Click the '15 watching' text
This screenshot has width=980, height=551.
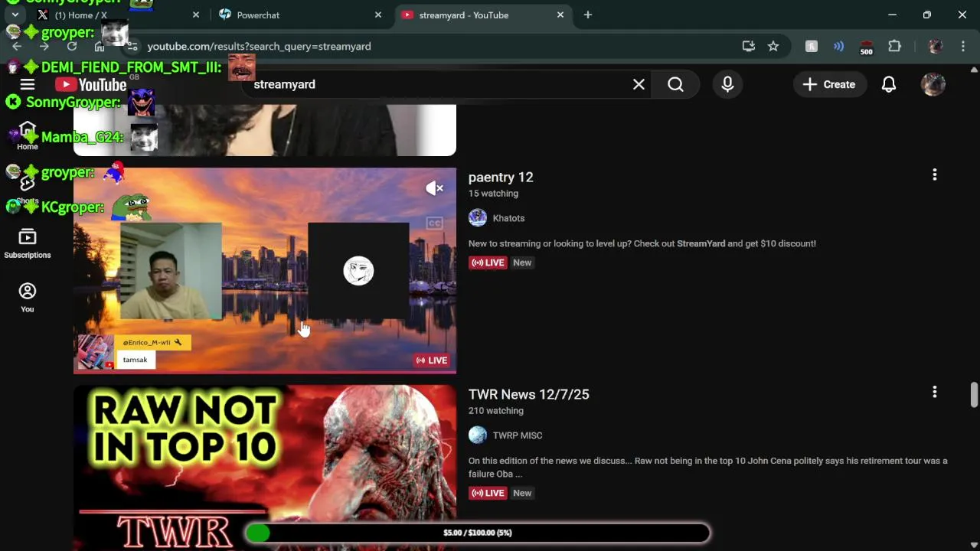coord(493,194)
